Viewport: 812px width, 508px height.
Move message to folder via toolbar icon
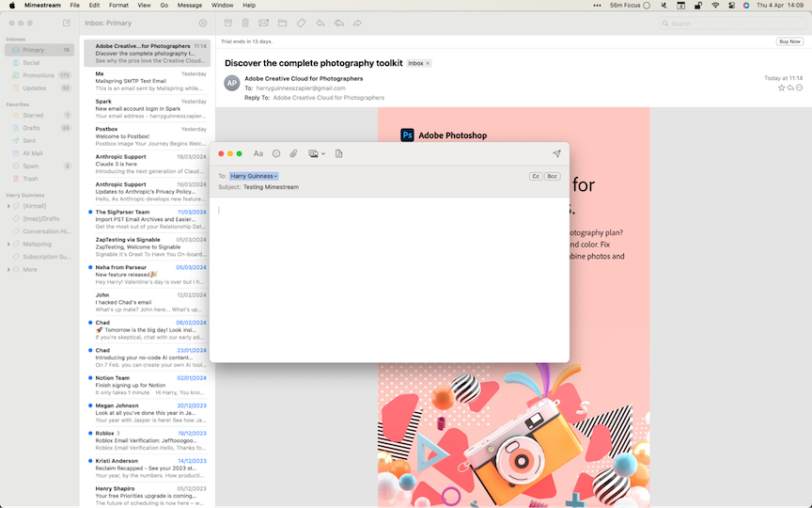click(x=282, y=23)
